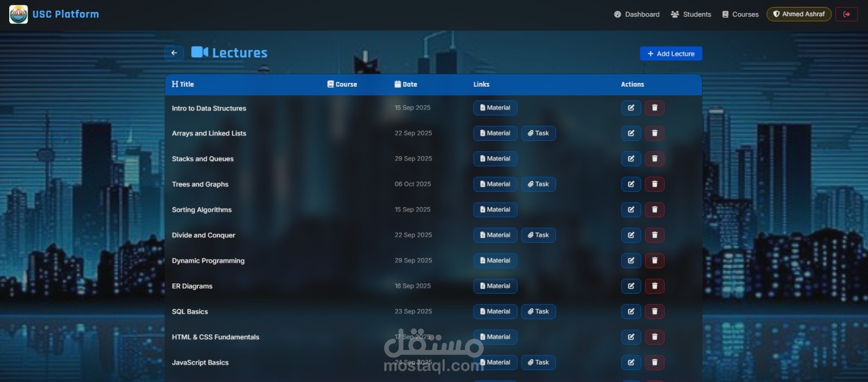Delete the SQL Basics lecture
The image size is (868, 382).
pyautogui.click(x=655, y=312)
